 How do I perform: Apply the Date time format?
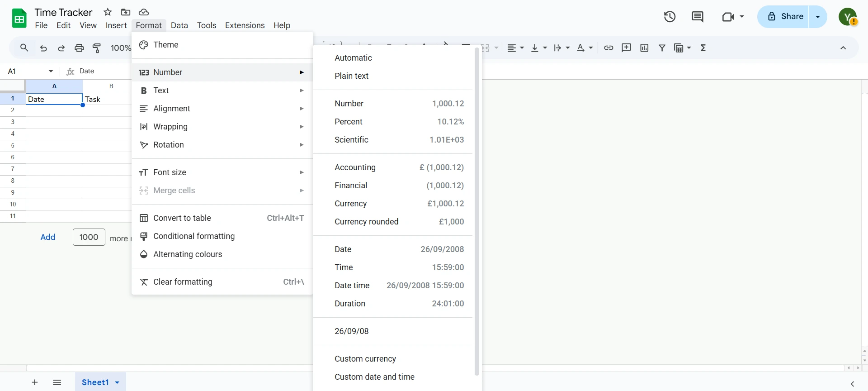393,286
